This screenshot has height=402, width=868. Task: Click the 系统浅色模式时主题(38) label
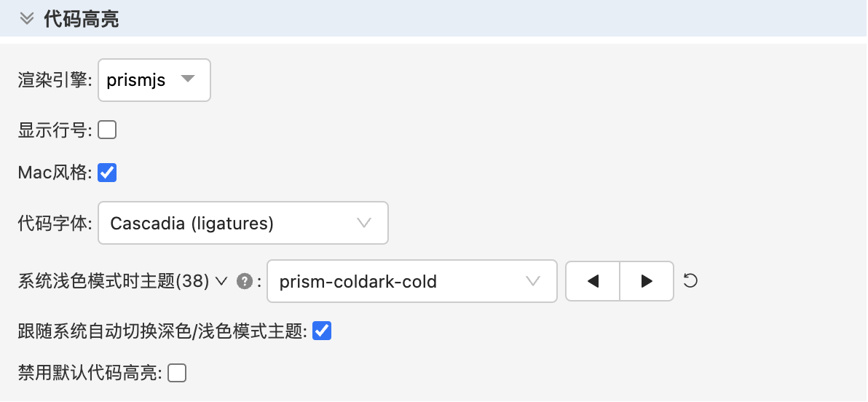[x=114, y=281]
